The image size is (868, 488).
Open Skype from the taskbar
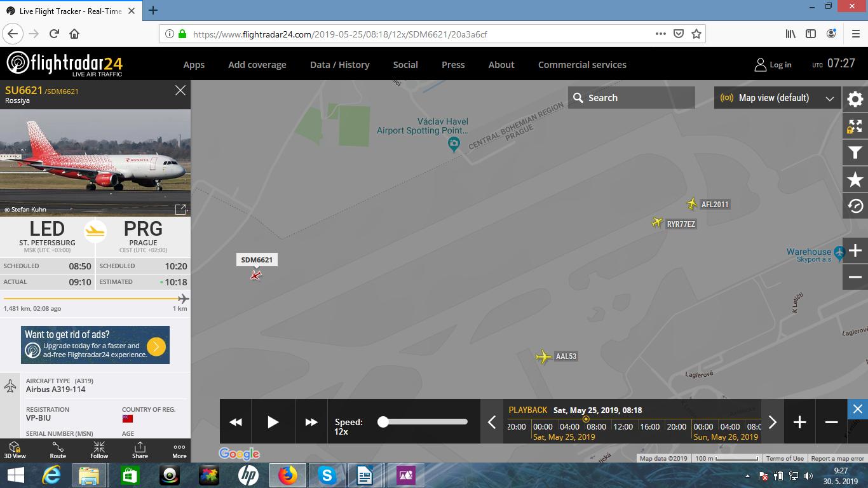click(x=327, y=475)
